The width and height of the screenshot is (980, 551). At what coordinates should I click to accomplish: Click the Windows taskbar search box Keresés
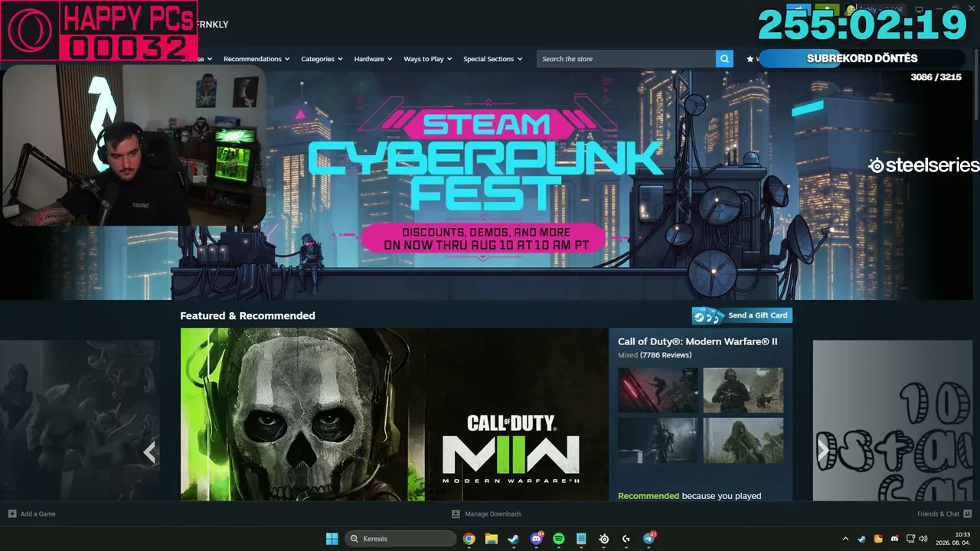click(x=401, y=539)
